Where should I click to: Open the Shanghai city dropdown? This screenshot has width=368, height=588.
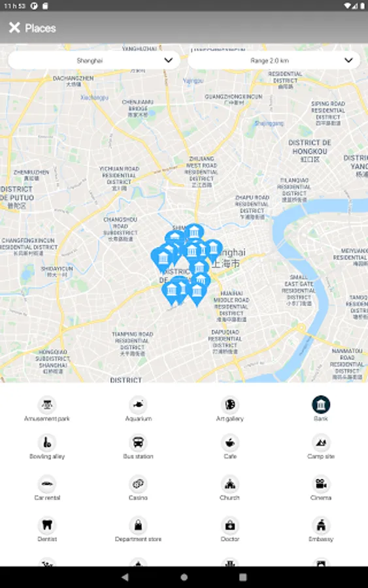(94, 60)
